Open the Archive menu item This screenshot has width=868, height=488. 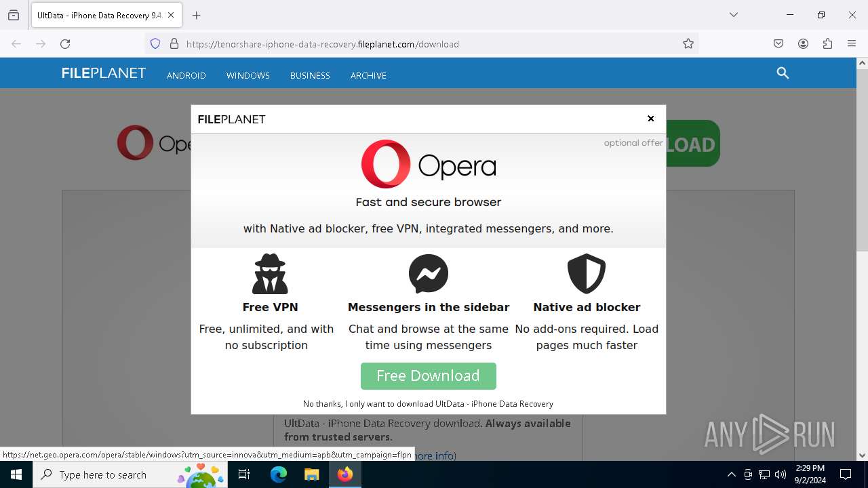[x=368, y=75]
